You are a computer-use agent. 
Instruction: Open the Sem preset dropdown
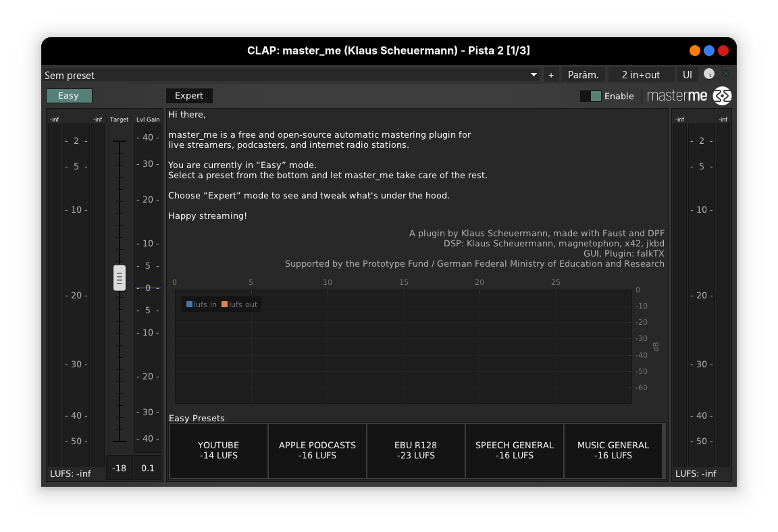coord(284,75)
